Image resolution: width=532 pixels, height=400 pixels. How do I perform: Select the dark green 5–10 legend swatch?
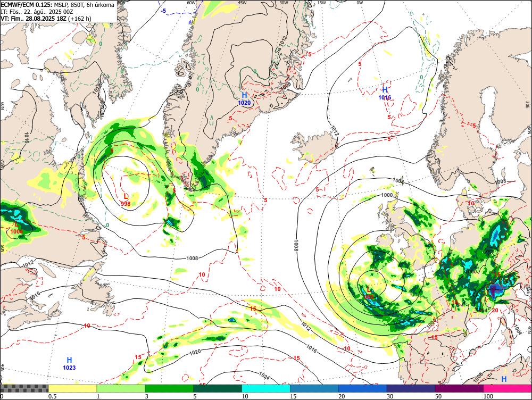(x=218, y=388)
